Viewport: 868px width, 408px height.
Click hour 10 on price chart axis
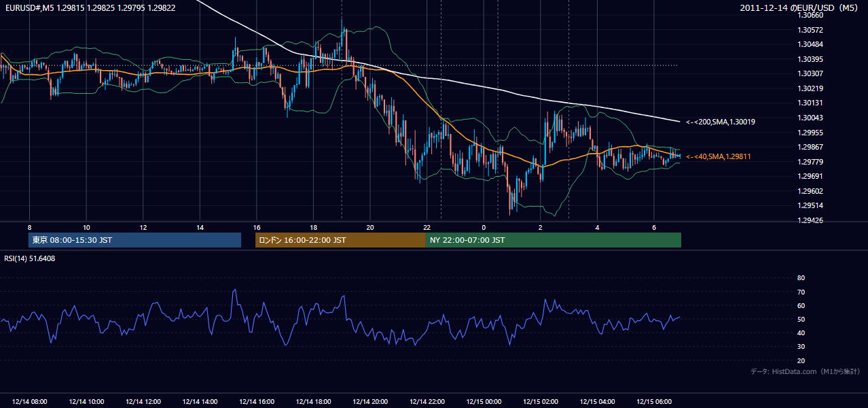click(86, 227)
